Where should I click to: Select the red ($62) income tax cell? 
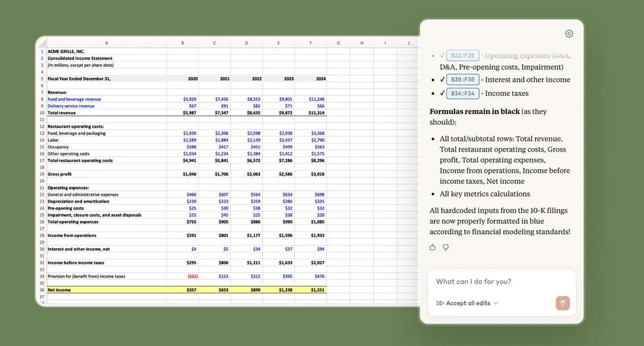[182, 276]
